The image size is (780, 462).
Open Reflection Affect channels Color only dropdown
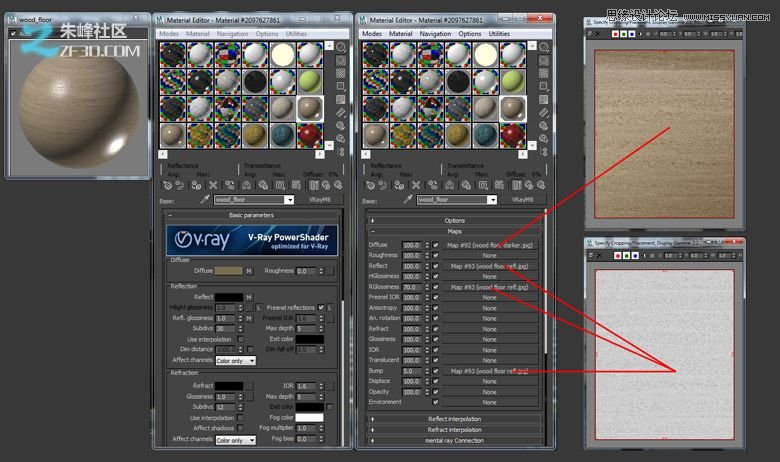236,361
